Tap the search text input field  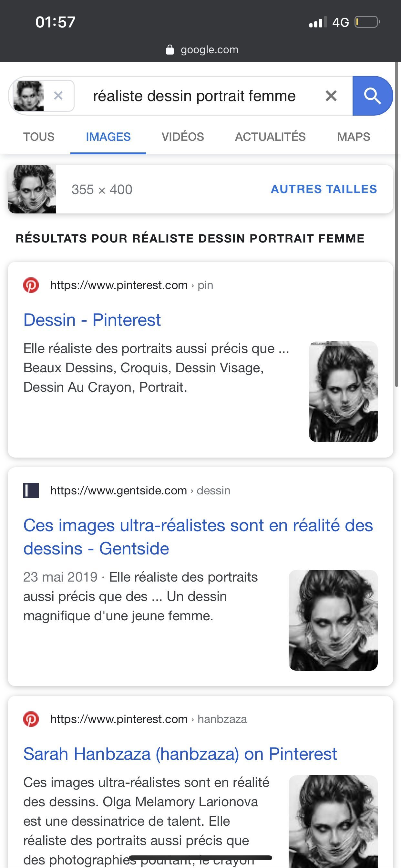click(194, 96)
